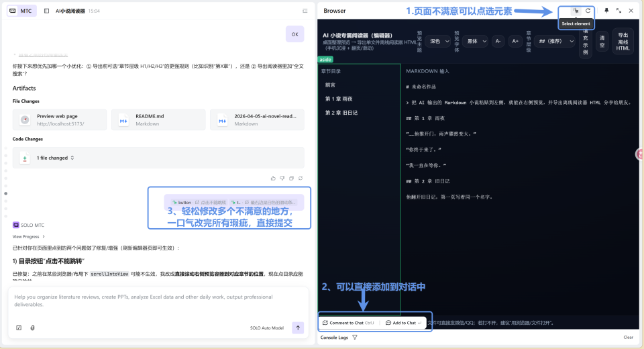Click the MARKDOWN 输入 heading
The image size is (644, 349).
(x=427, y=71)
